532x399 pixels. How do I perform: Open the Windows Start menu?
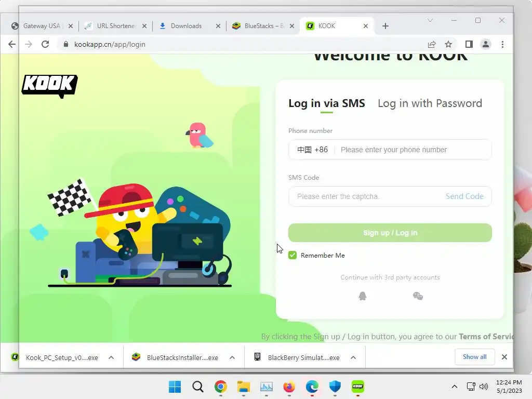pos(175,387)
